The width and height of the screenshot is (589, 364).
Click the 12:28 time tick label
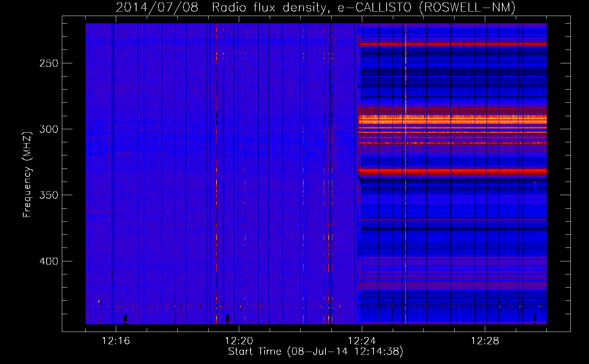click(x=485, y=341)
